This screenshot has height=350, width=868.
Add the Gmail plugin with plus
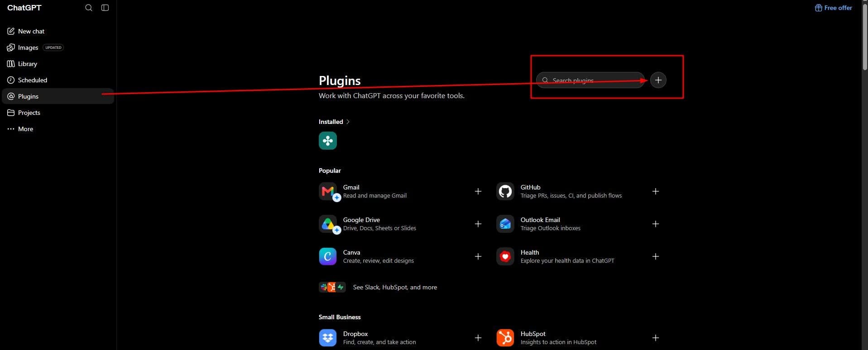[478, 191]
